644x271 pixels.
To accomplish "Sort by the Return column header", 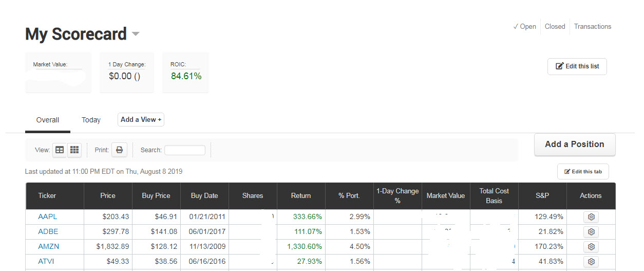I will tap(301, 195).
